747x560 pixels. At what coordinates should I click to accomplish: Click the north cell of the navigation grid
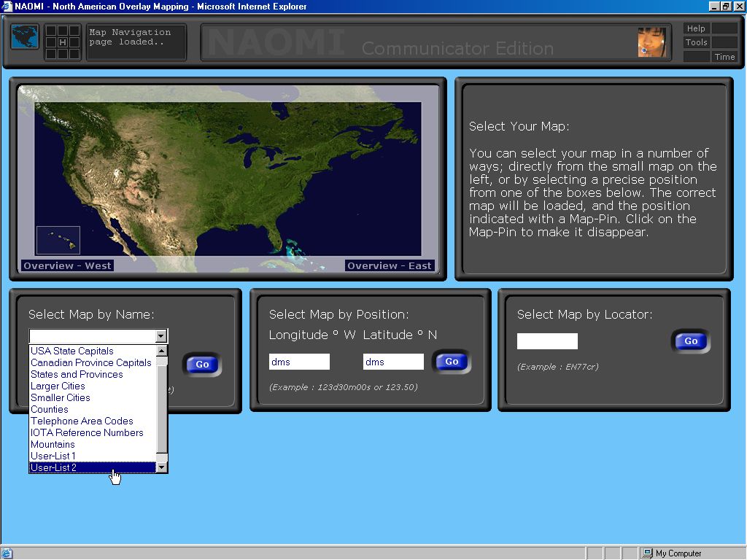pos(63,31)
